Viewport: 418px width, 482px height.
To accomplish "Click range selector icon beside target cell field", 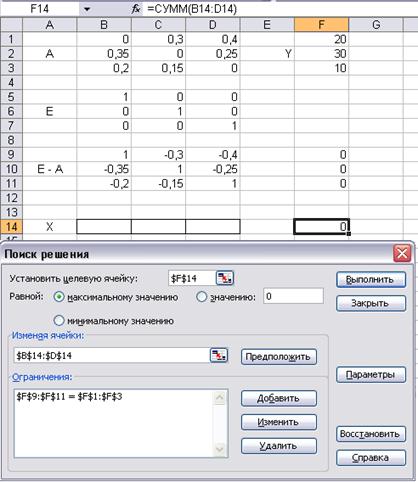I will tap(225, 278).
